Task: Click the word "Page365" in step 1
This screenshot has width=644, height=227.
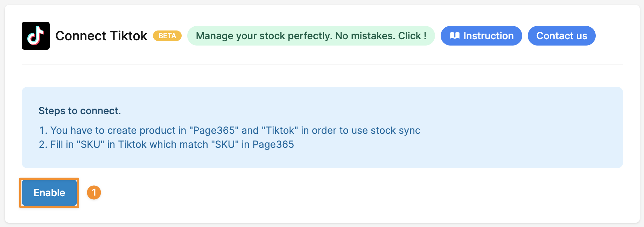Action: point(214,130)
